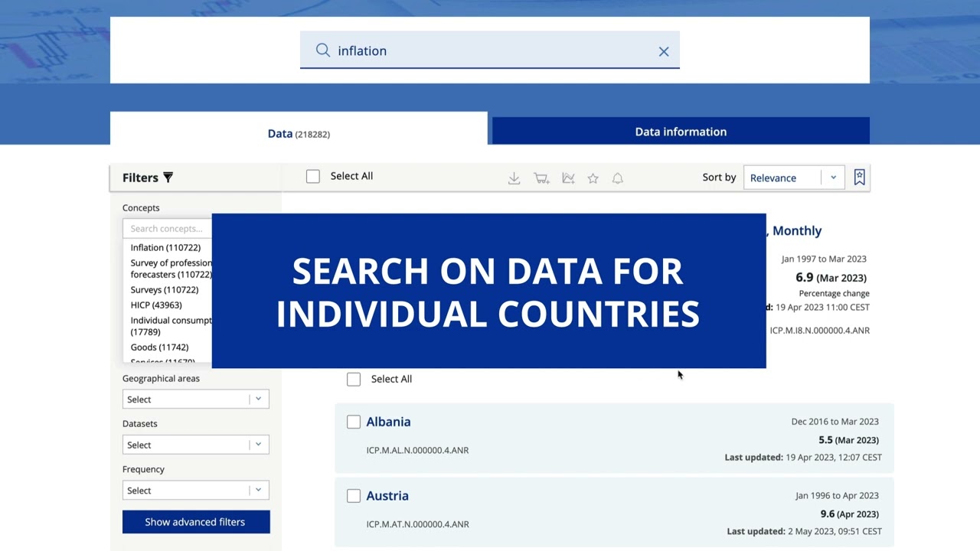Viewport: 980px width, 551px height.
Task: Select concept Goods (11742)
Action: tap(159, 347)
